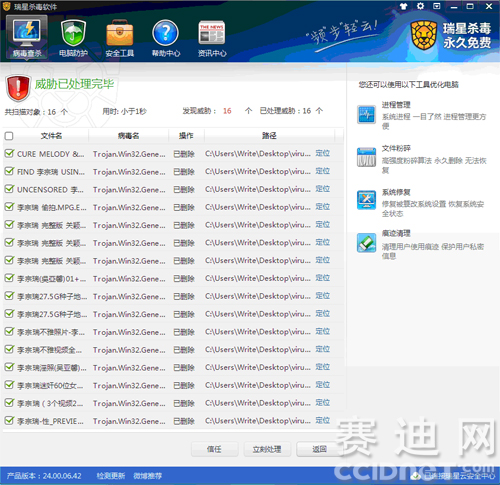Click Trojan.Win32.Gene... in FIND 李宗瑞 row
Image resolution: width=500 pixels, height=485 pixels.
point(129,172)
